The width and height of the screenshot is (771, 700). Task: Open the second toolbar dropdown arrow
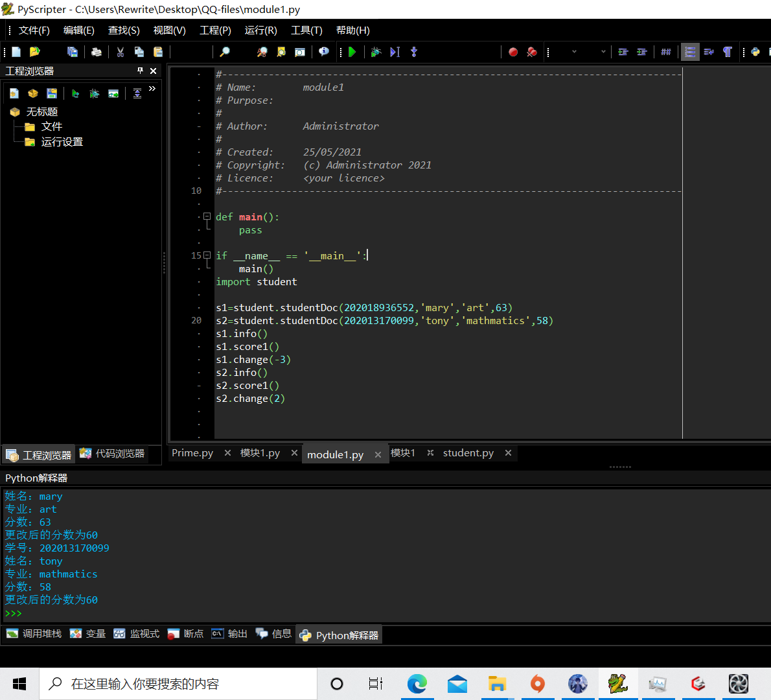click(603, 52)
